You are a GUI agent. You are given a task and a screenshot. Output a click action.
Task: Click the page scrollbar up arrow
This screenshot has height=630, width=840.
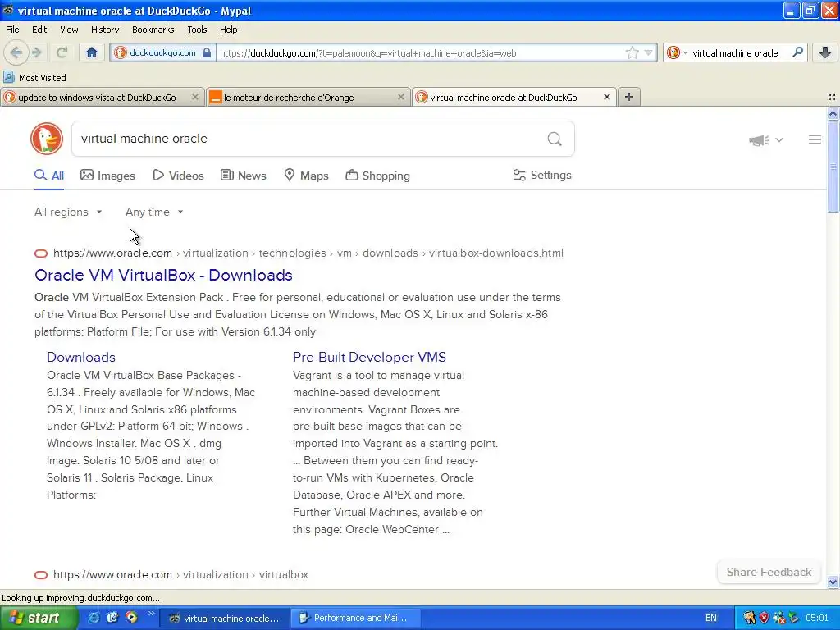833,113
